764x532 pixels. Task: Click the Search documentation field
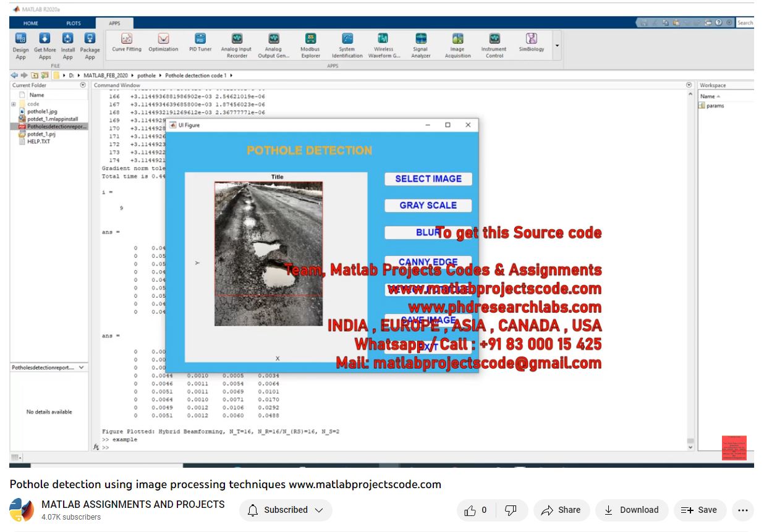(x=745, y=23)
